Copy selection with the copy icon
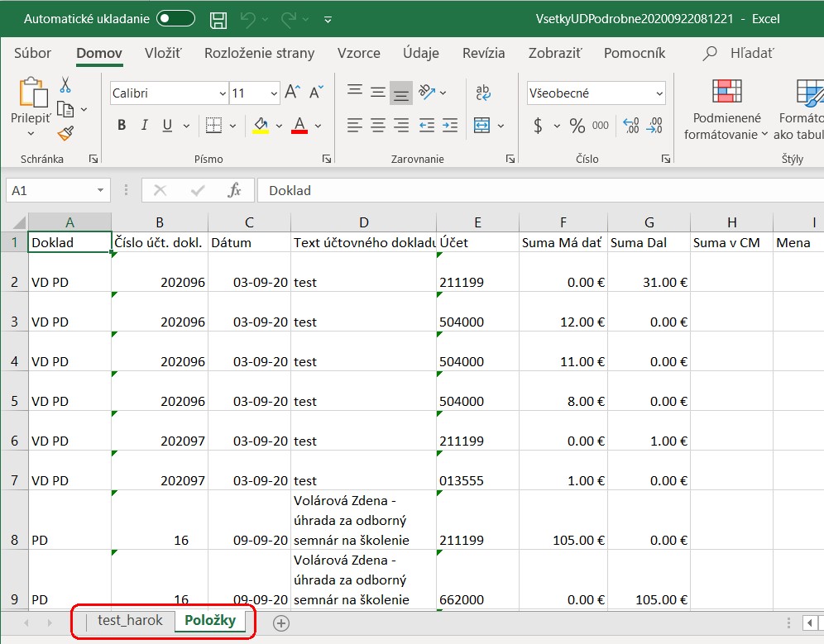Viewport: 824px width, 644px height. (65, 109)
